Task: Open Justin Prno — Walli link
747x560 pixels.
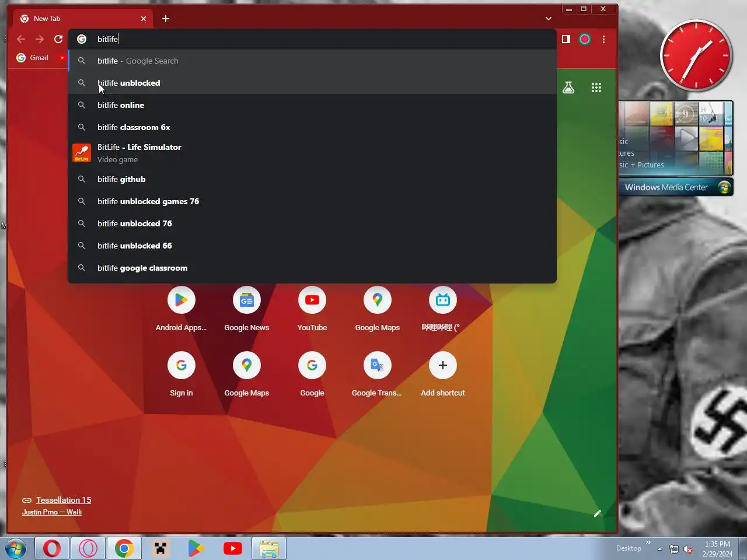Action: tap(52, 512)
